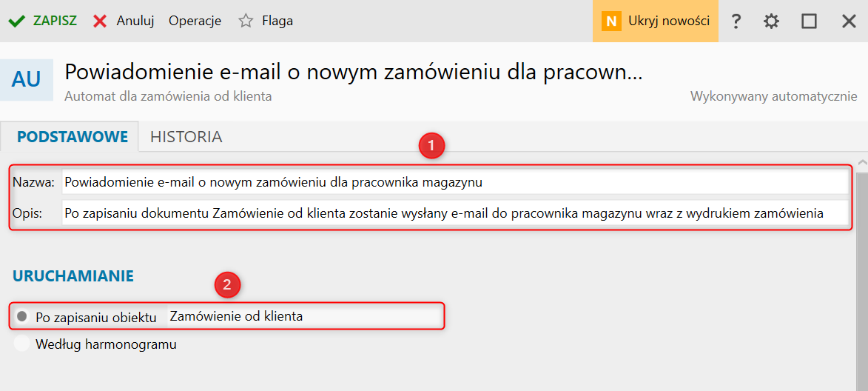The image size is (868, 391).
Task: Open help with the question mark icon
Action: [736, 21]
